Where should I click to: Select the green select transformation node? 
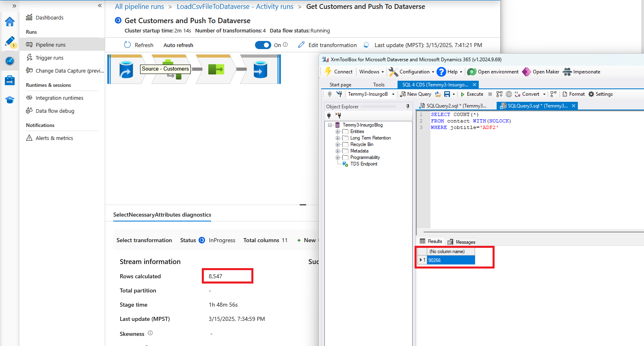(216, 69)
